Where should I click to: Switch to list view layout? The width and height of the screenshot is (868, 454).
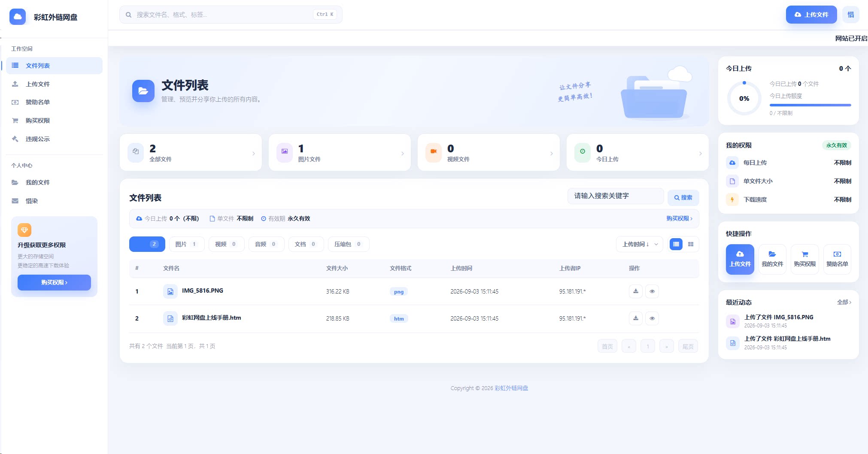click(676, 244)
